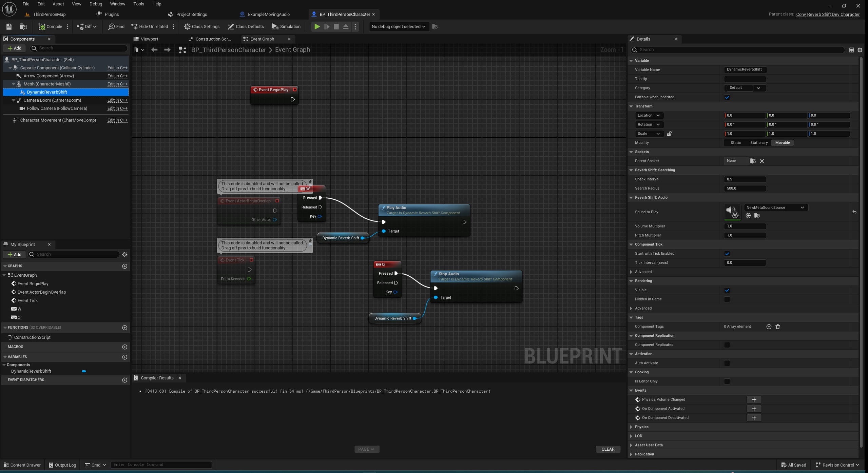Open the Tools menu
The image size is (868, 473).
[138, 4]
